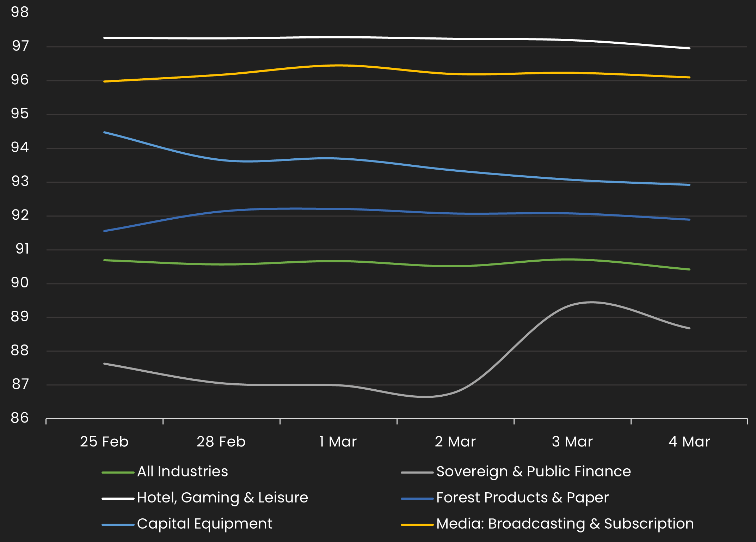756x542 pixels.
Task: Click the 98 y-axis value label
Action: [20, 12]
